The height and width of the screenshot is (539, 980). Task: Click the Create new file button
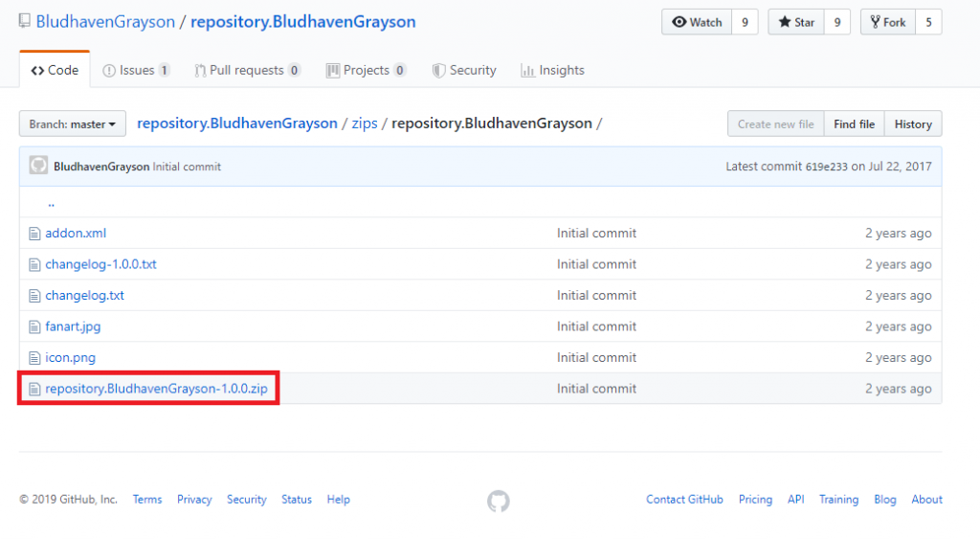pyautogui.click(x=775, y=124)
